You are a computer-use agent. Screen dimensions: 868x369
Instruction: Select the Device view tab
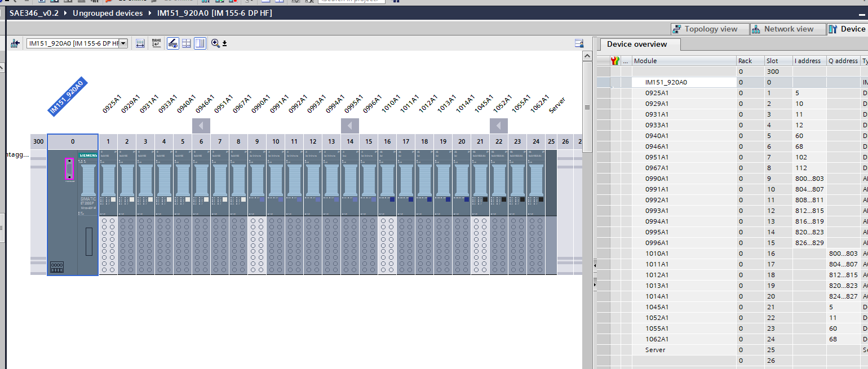click(x=847, y=29)
